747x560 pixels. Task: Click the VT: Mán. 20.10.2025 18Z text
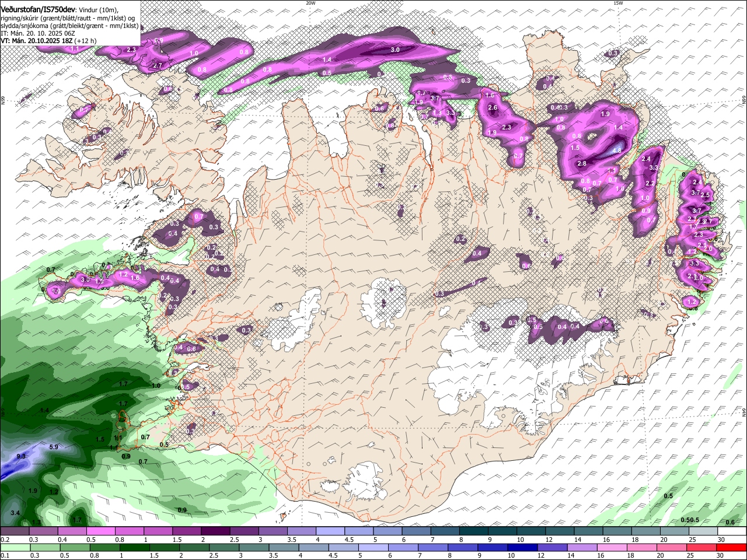click(x=36, y=41)
